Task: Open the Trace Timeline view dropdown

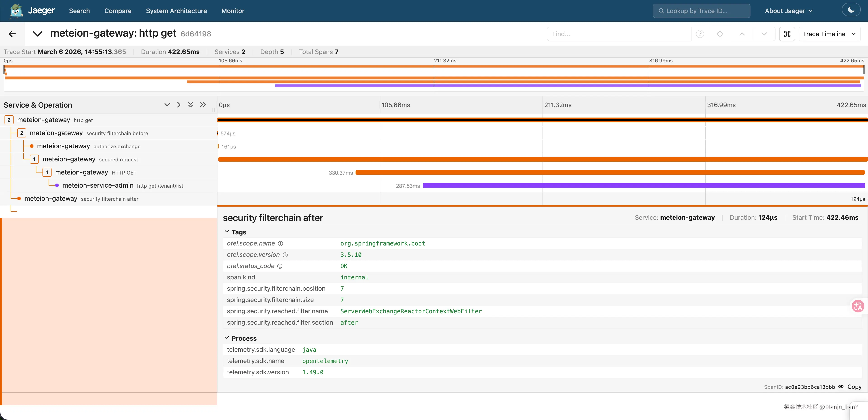Action: [x=829, y=34]
